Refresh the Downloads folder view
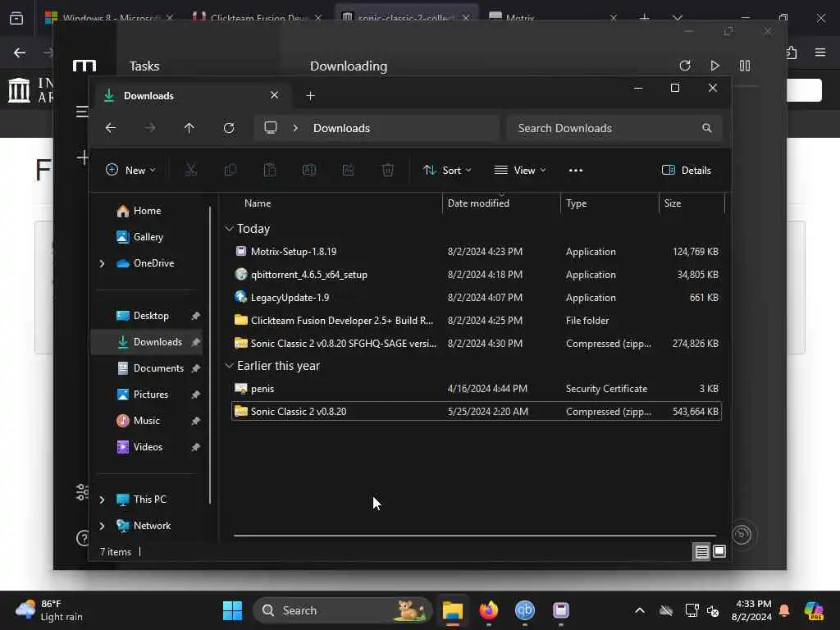The width and height of the screenshot is (840, 630). tap(229, 128)
